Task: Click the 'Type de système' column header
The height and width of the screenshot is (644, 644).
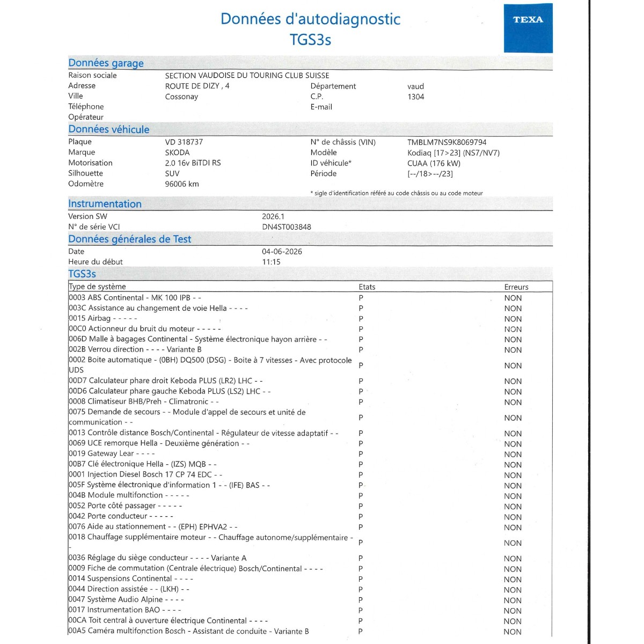Action: tap(97, 287)
